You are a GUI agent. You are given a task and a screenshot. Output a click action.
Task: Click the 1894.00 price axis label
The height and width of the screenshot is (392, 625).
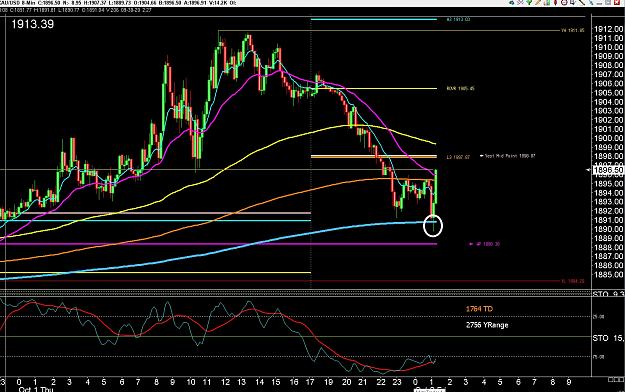[x=608, y=193]
